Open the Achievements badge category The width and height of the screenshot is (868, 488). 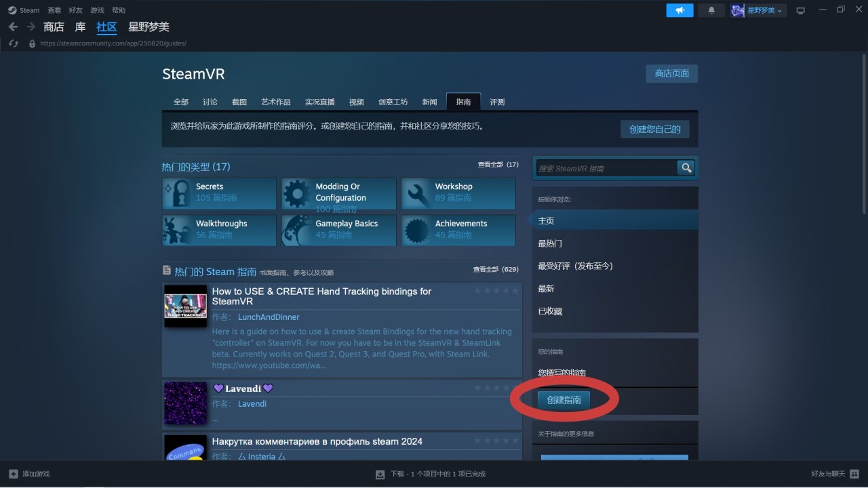pyautogui.click(x=458, y=230)
